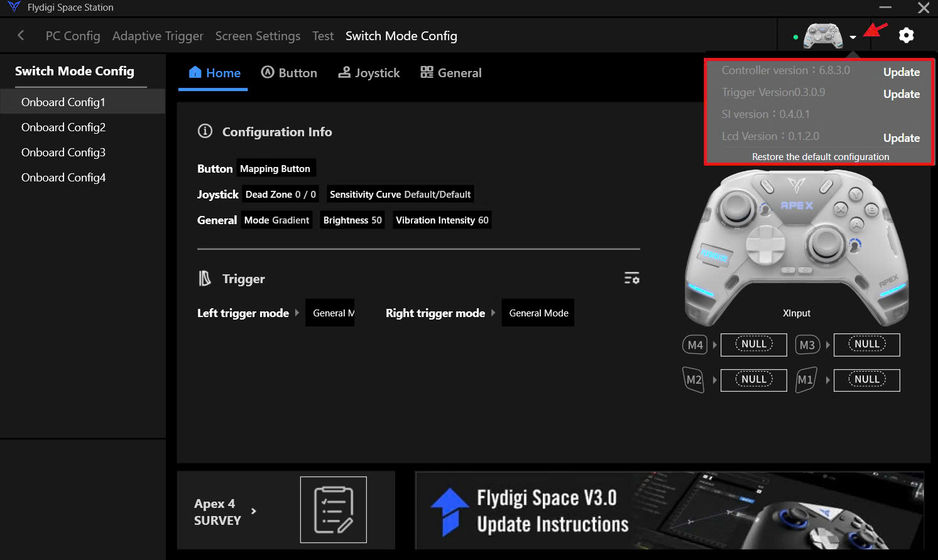Open the settings gear icon
Screen dimensions: 938x560
tap(906, 36)
